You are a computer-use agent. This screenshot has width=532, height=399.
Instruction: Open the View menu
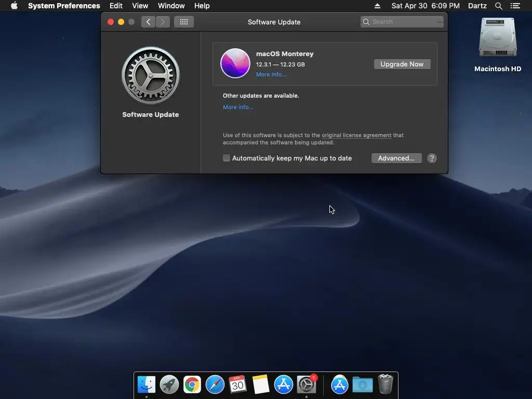140,6
